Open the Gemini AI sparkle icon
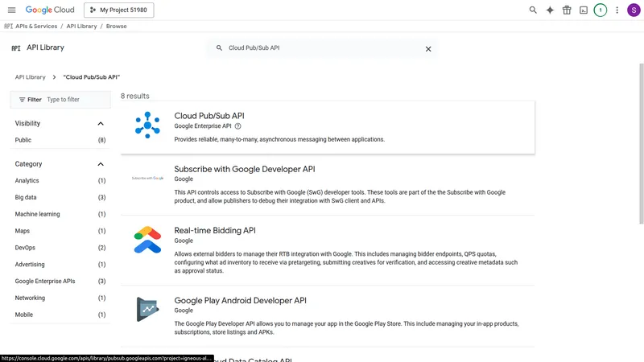This screenshot has height=362, width=644. pyautogui.click(x=550, y=10)
